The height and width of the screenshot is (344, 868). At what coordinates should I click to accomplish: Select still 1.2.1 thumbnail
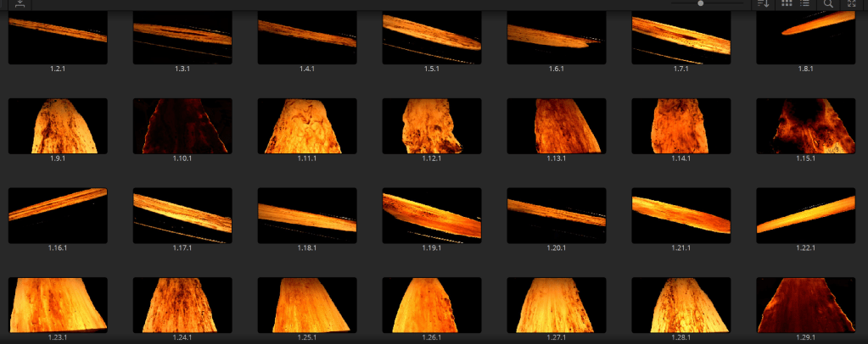(x=58, y=39)
